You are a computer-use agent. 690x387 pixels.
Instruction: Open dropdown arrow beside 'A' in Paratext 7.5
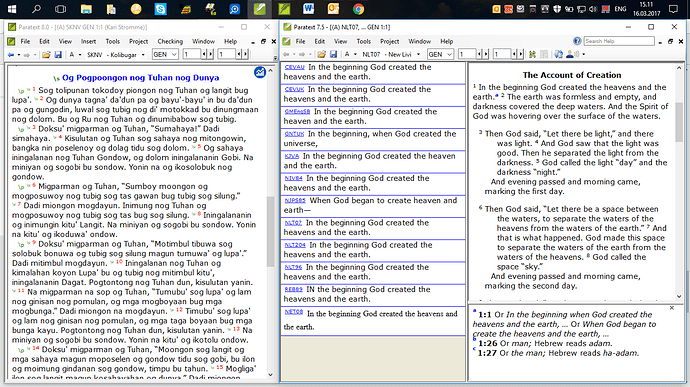(x=355, y=55)
